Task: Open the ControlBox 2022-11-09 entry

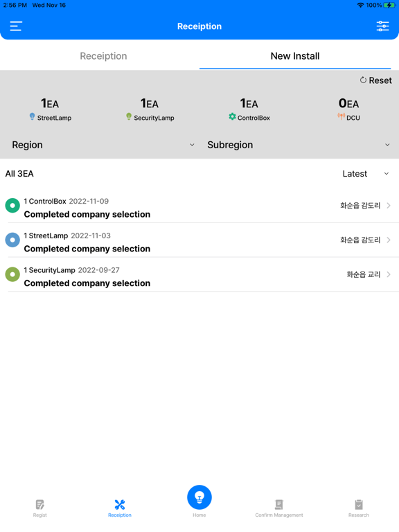Action: tap(199, 206)
